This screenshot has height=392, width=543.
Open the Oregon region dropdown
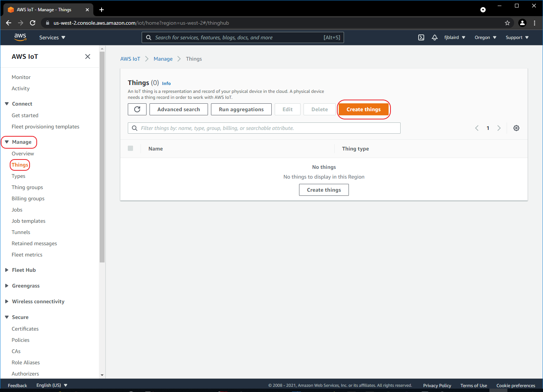point(485,37)
